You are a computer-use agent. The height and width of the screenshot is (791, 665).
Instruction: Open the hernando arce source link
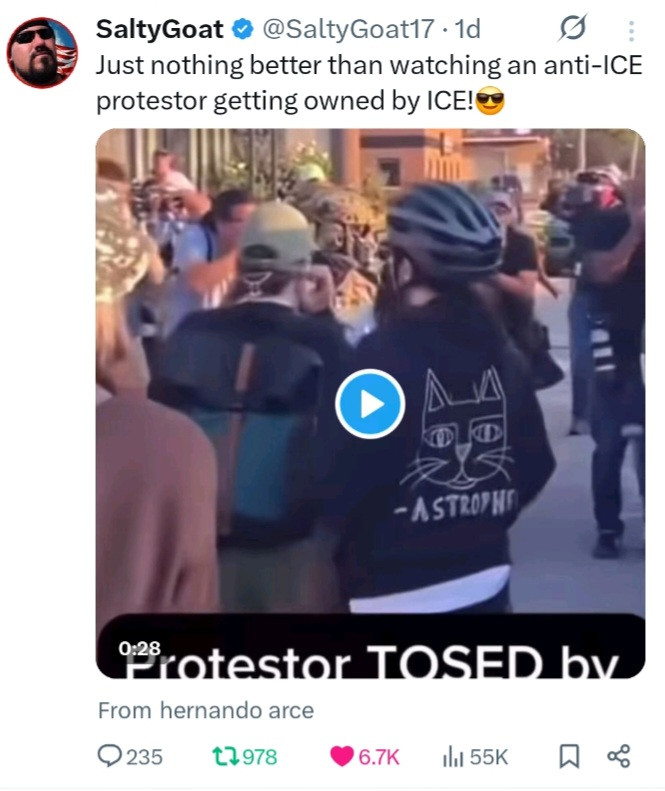click(237, 711)
